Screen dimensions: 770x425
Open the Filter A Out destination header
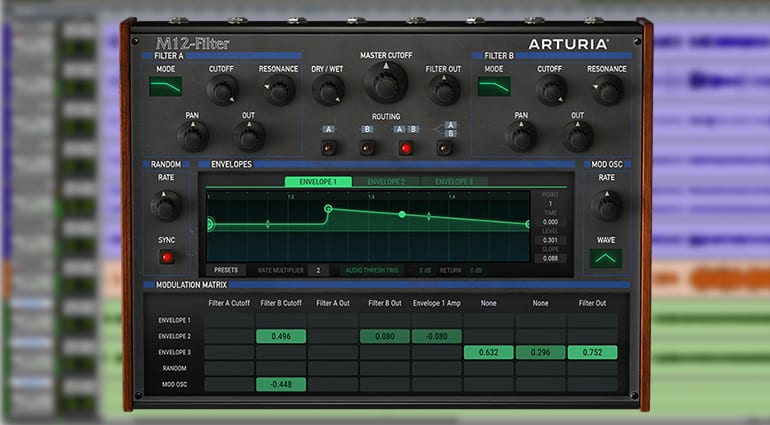pyautogui.click(x=333, y=303)
